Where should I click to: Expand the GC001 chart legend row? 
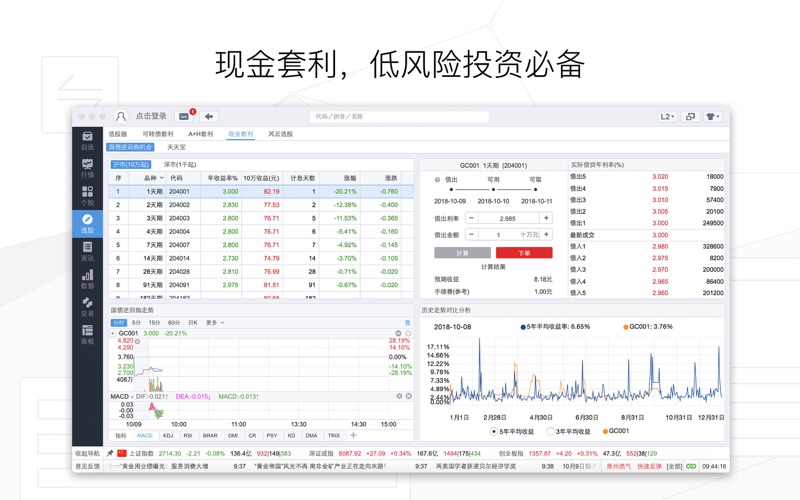tap(113, 333)
